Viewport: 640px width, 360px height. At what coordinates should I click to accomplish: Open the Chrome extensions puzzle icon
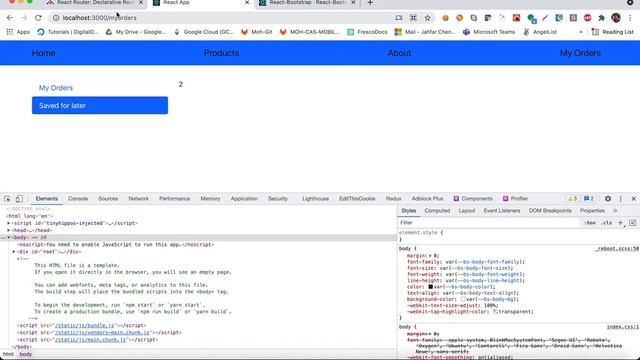[x=601, y=18]
